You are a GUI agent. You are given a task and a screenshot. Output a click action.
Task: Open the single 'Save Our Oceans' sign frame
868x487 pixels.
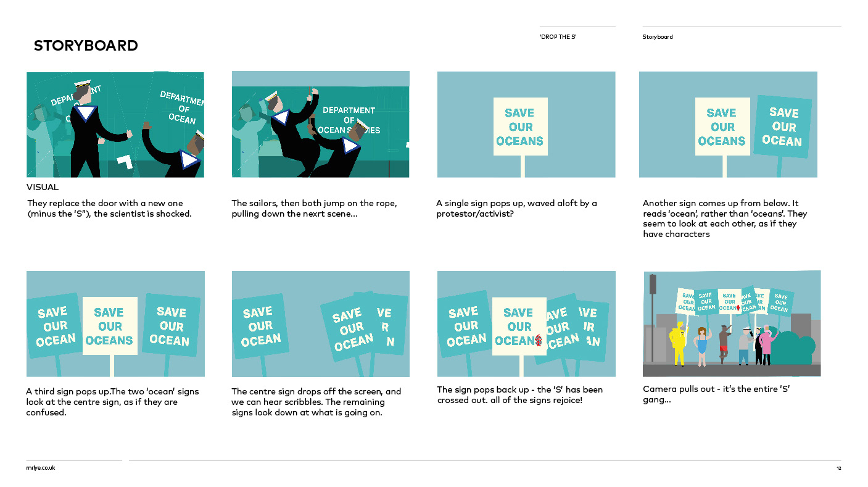click(526, 125)
